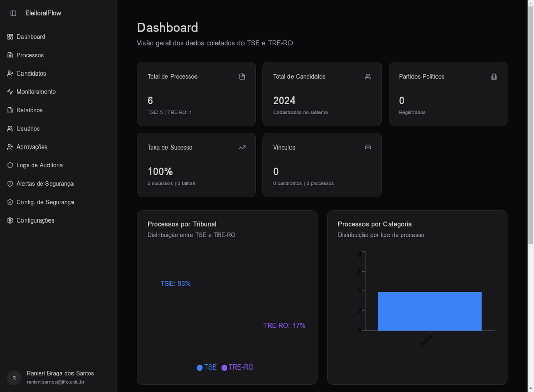Click the trending arrow icon on Taxa de Sucesso
This screenshot has width=534, height=392.
click(241, 147)
